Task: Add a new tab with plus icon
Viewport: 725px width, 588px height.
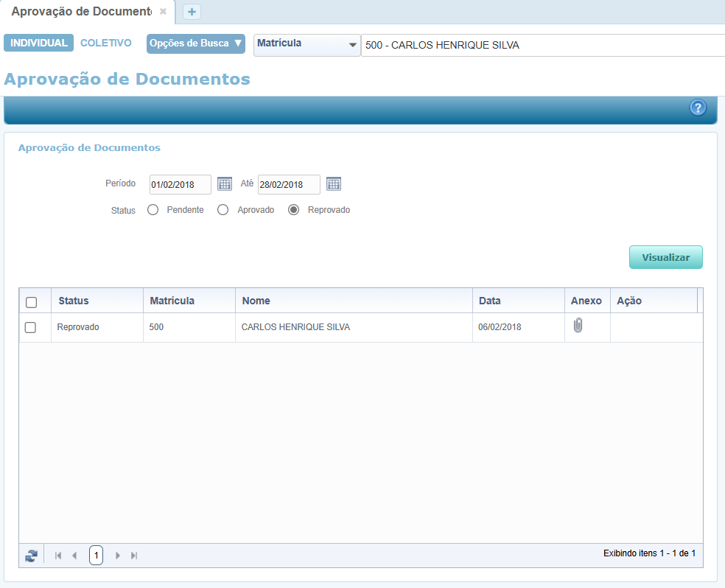Action: [192, 12]
